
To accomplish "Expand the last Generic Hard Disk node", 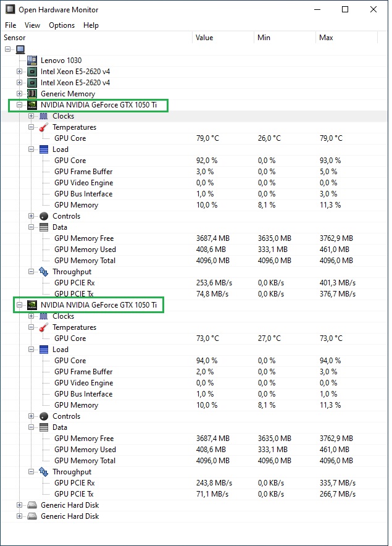I will coord(20,516).
